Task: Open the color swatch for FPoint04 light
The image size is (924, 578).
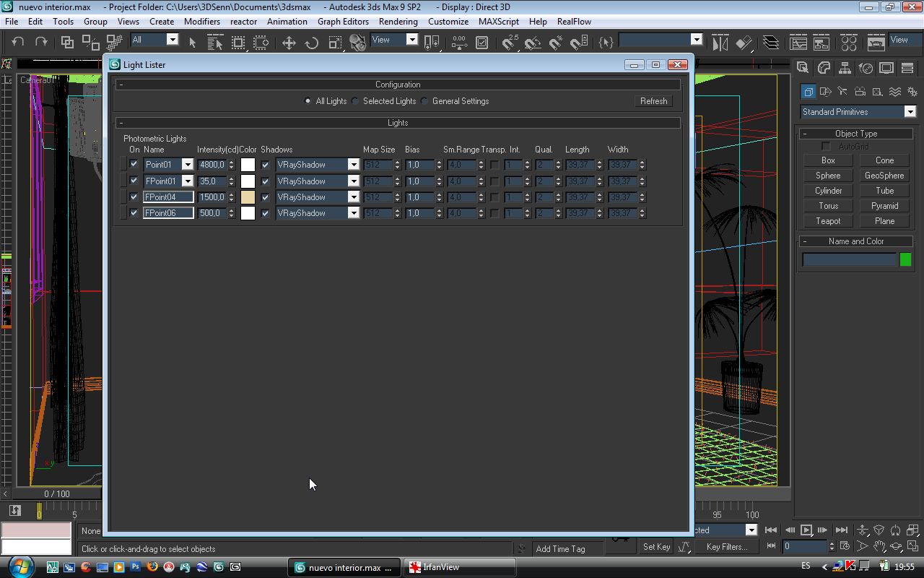Action: point(248,197)
